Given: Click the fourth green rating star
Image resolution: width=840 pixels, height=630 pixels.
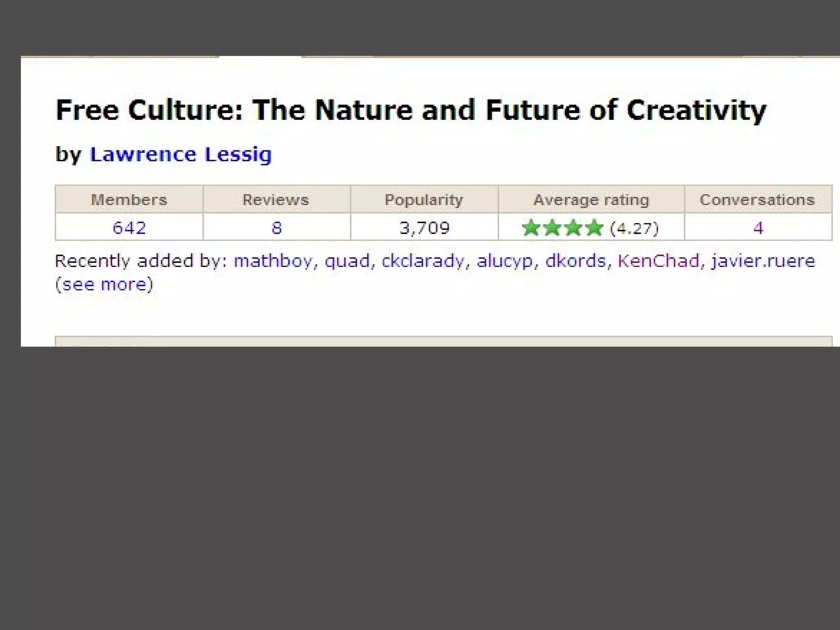Looking at the screenshot, I should click(594, 228).
